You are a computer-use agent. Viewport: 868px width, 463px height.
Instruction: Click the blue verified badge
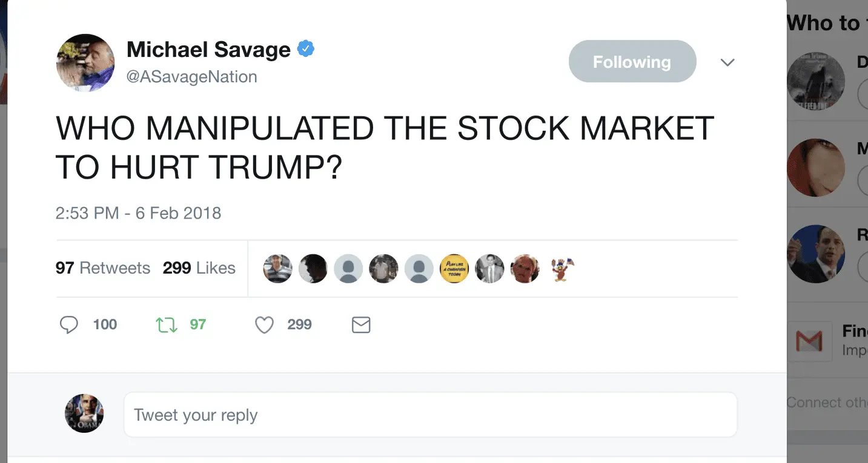[306, 49]
